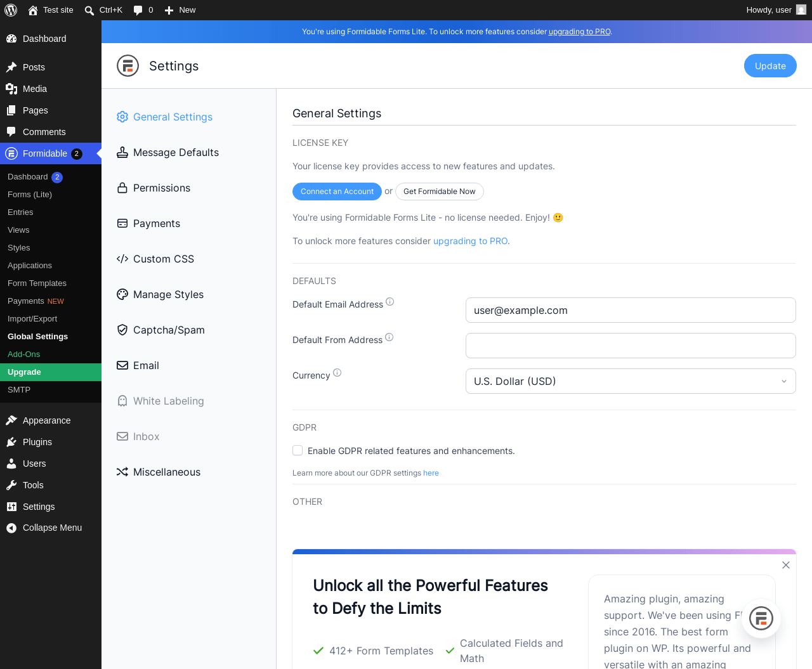Open Pages admin menu
This screenshot has height=669, width=812.
51,110
